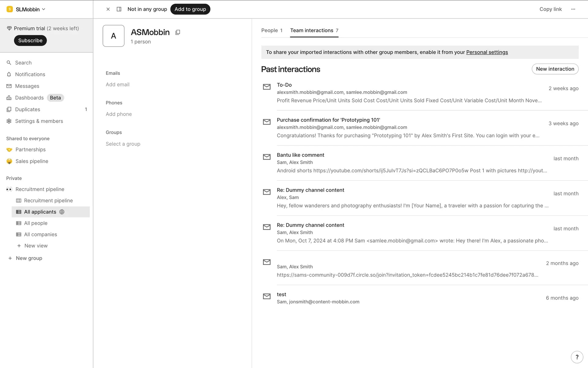Close the ASMobbin detail panel
The height and width of the screenshot is (368, 588).
click(108, 9)
